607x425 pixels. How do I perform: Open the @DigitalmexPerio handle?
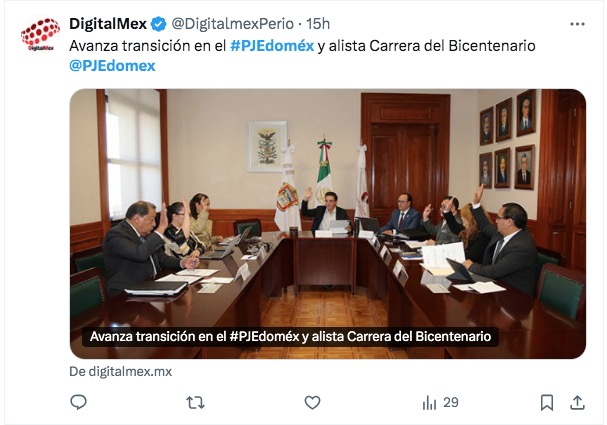[232, 24]
